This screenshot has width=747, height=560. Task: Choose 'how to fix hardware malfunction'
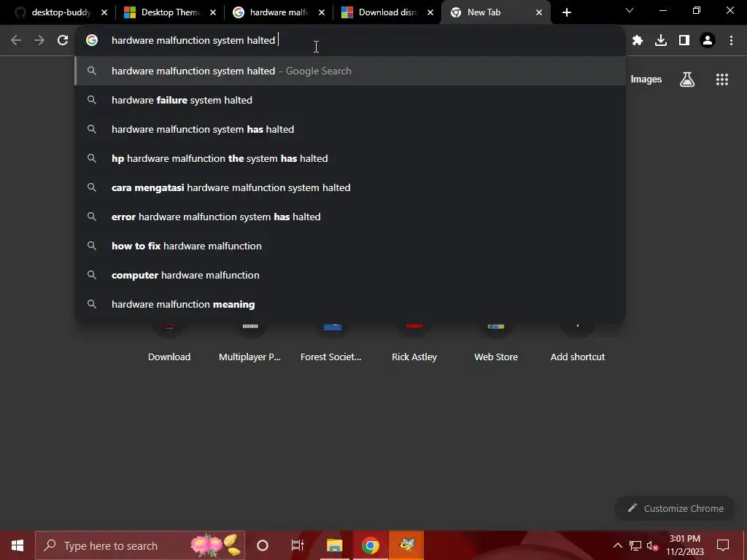pyautogui.click(x=350, y=246)
